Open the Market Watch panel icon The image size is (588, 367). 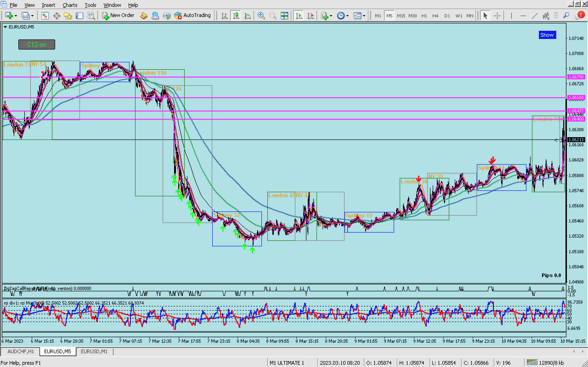tap(45, 16)
